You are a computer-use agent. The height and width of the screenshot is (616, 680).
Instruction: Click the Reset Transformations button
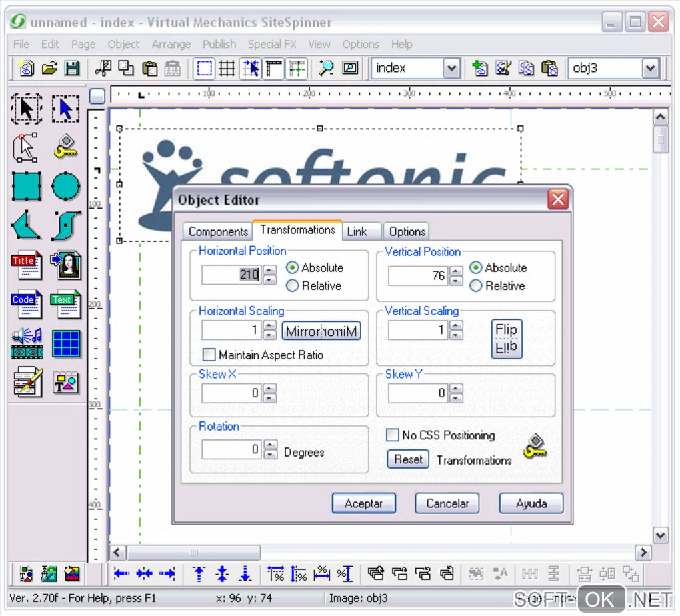pyautogui.click(x=408, y=459)
